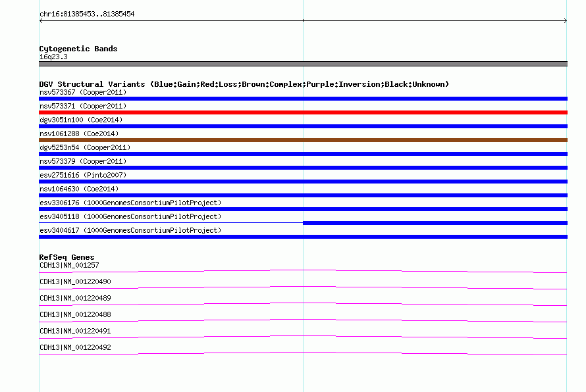The height and width of the screenshot is (392, 586).
Task: Open gene label CDH13|NM_001220490
Action: click(x=75, y=282)
